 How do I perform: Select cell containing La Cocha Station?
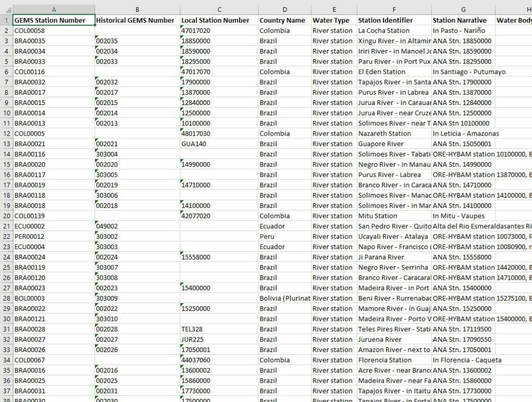tap(394, 31)
